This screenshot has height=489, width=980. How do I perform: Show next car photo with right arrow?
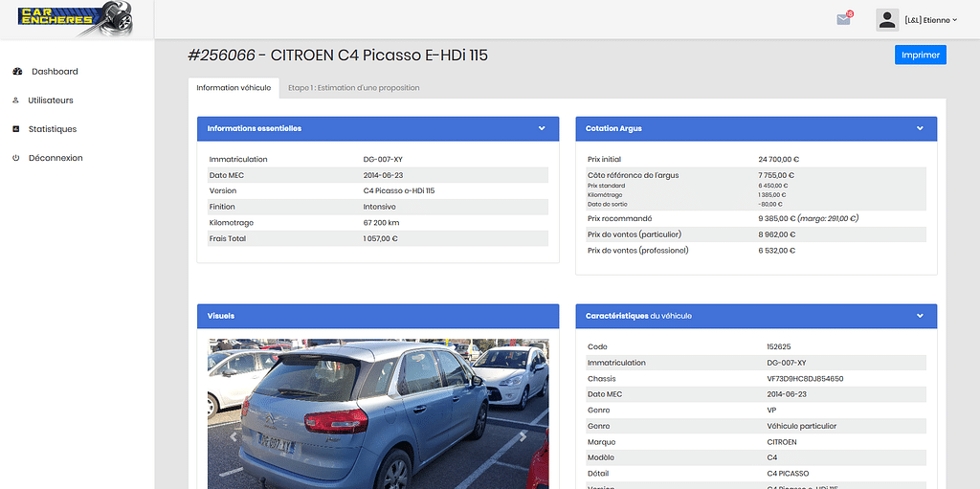click(x=523, y=435)
